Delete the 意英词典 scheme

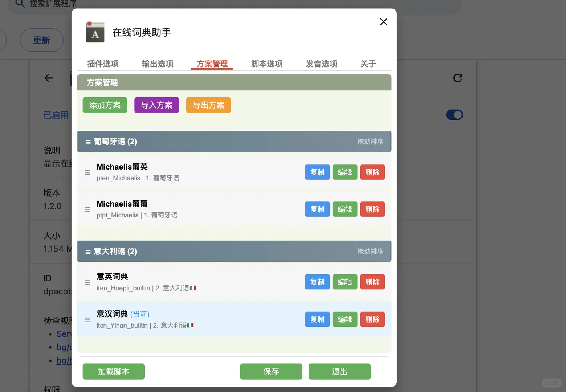tap(372, 282)
